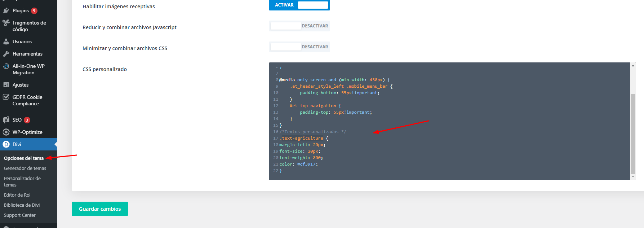Click the '#et-top-navigation' code line

[315, 106]
